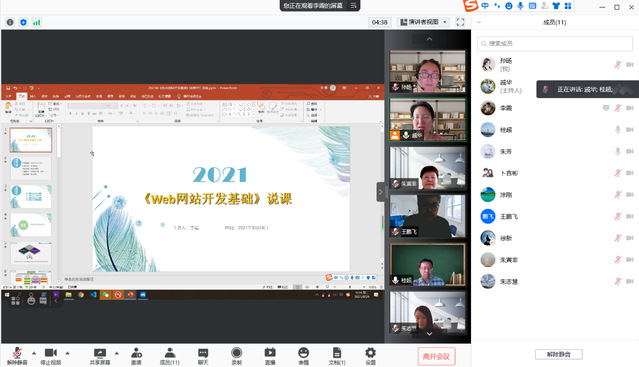Screen dimensions: 639x367
Task: Open the invite participants icon
Action: [x=137, y=356]
